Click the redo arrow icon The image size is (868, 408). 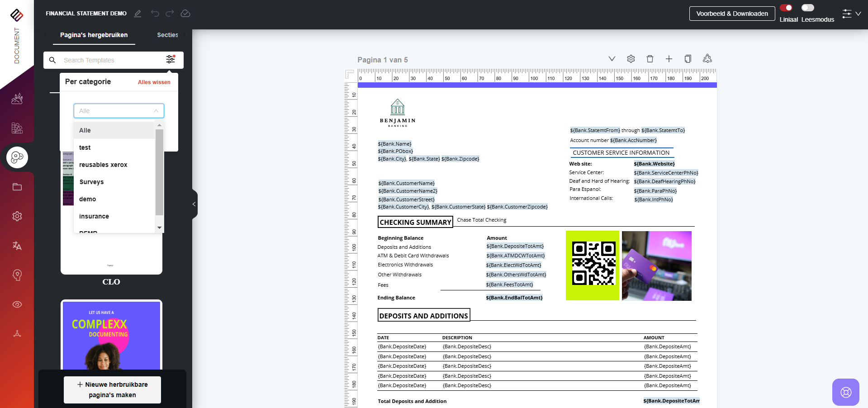[x=170, y=14]
